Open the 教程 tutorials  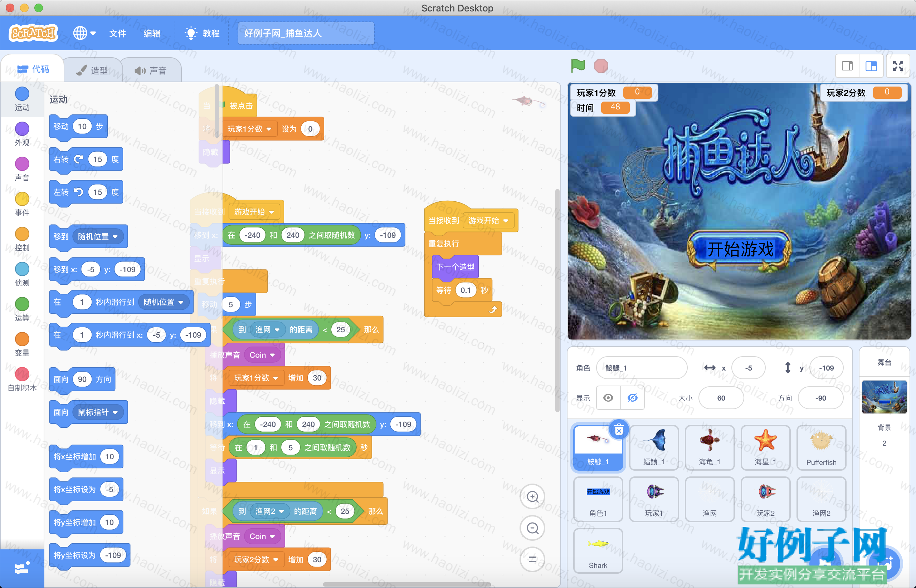pyautogui.click(x=203, y=33)
